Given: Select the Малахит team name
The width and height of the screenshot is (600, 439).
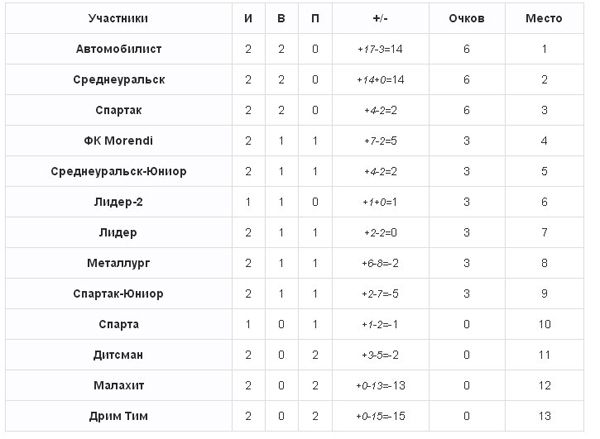Looking at the screenshot, I should 119,385.
